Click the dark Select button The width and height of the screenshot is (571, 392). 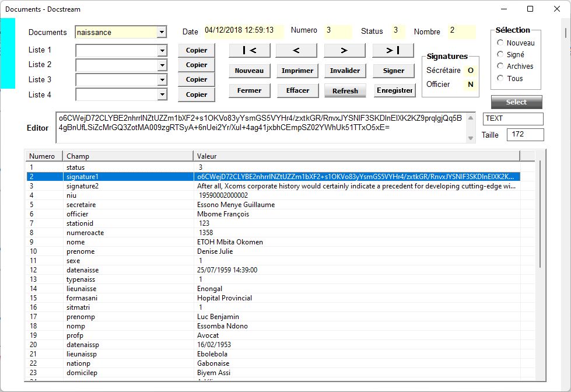(516, 102)
